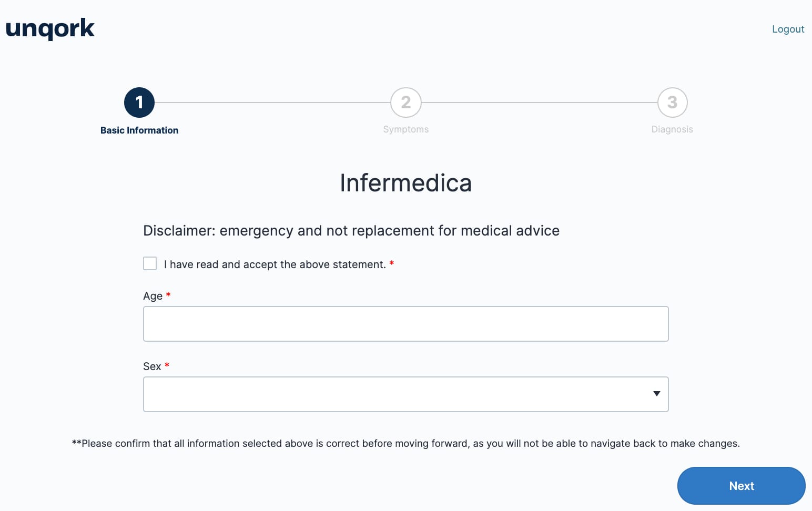Open the Basic Information step label
812x511 pixels.
click(139, 130)
